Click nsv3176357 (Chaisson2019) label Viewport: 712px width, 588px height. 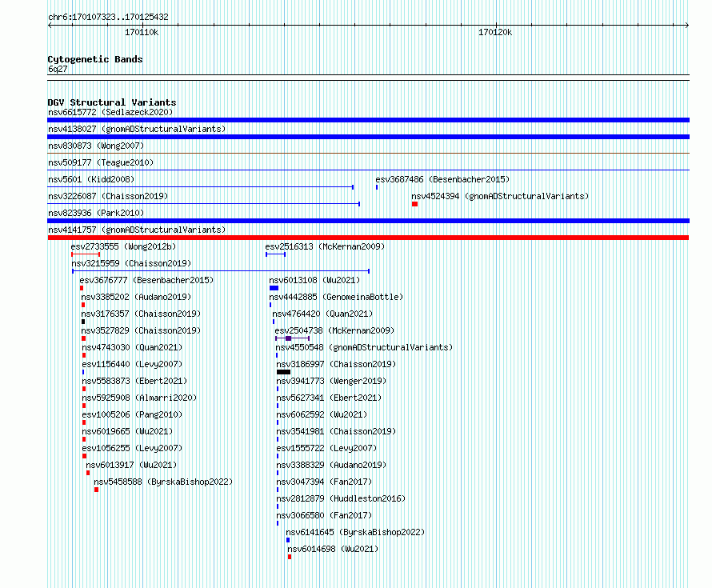click(x=141, y=314)
